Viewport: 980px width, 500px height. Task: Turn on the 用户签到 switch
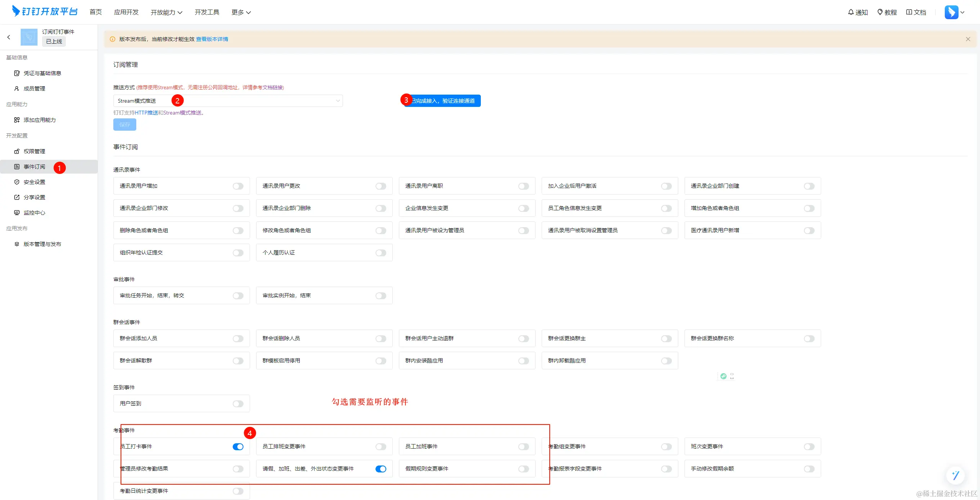pyautogui.click(x=238, y=404)
